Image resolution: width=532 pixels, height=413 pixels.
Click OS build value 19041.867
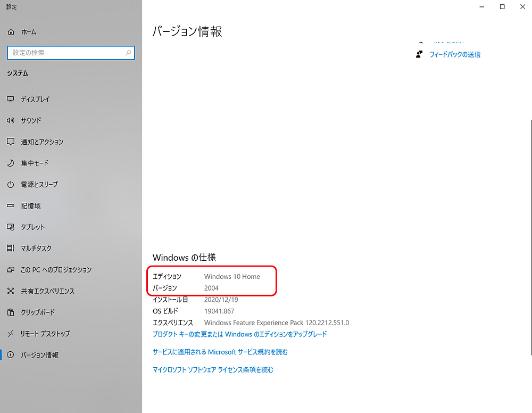[219, 311]
